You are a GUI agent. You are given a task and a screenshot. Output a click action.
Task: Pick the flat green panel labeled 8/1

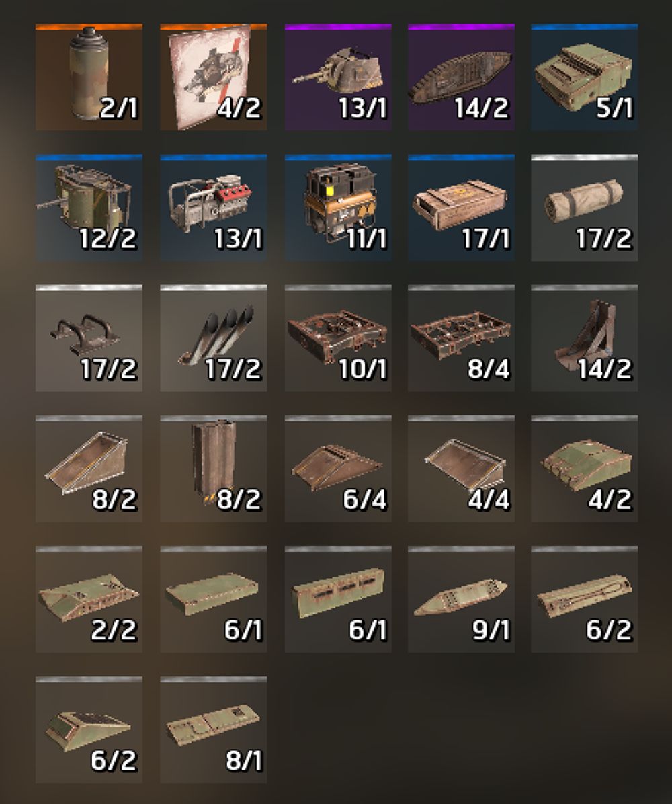tap(214, 729)
